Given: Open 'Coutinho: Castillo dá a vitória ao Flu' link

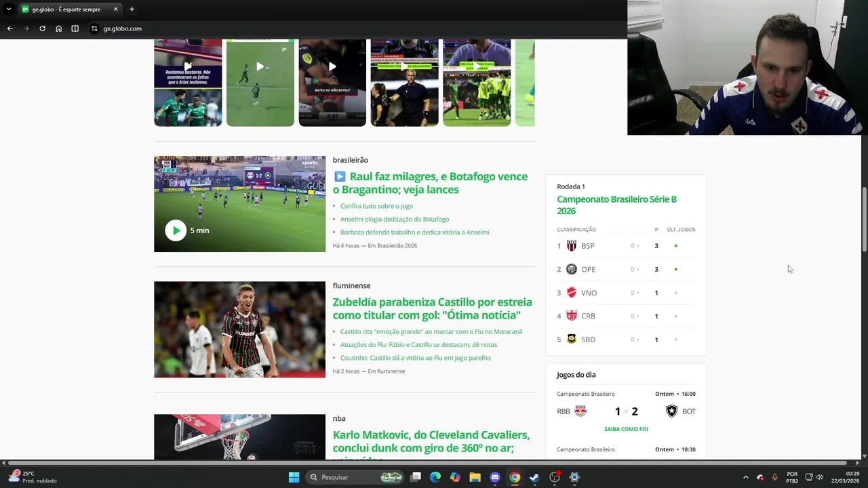Looking at the screenshot, I should [x=416, y=358].
